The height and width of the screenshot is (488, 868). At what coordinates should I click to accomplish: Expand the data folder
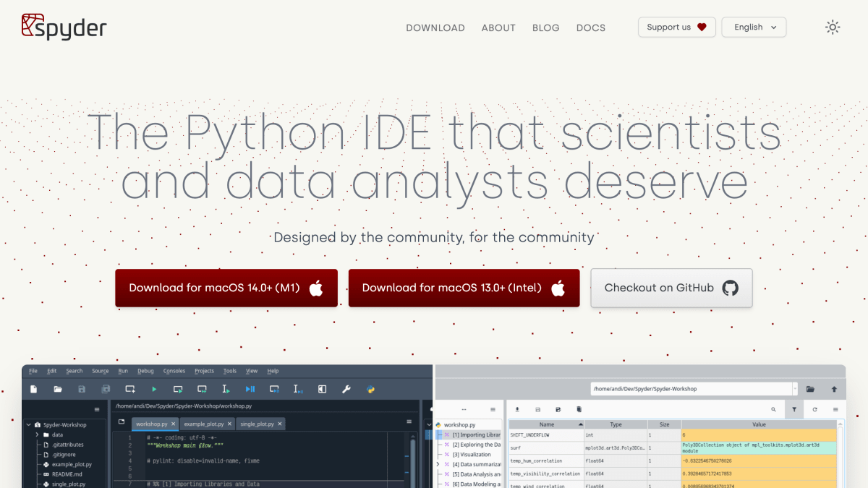tap(37, 435)
